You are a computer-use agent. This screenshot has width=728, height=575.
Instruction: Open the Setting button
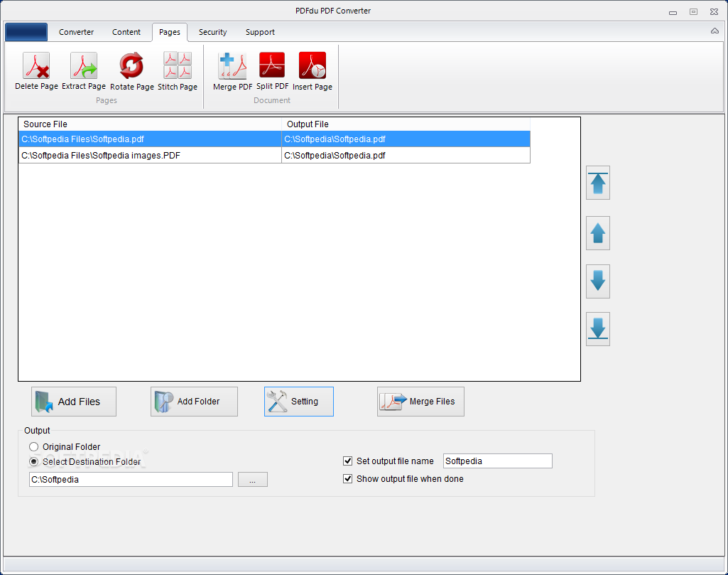click(299, 402)
